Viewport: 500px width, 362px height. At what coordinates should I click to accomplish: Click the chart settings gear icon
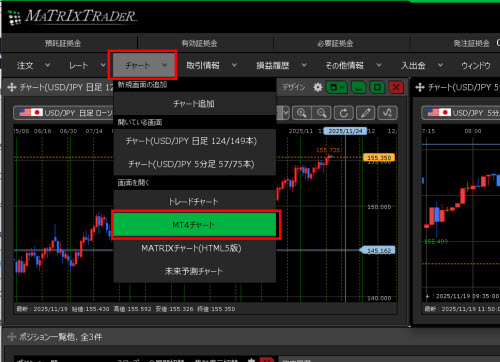tap(318, 87)
